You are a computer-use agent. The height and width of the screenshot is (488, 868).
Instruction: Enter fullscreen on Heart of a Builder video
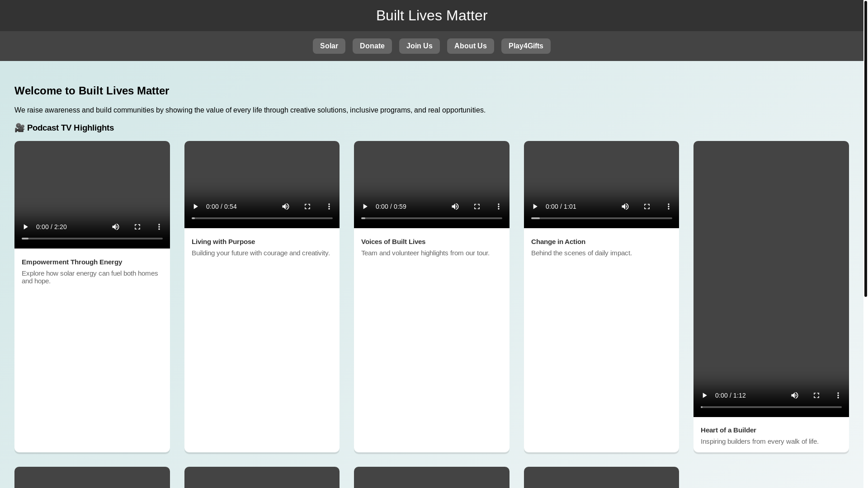816,395
